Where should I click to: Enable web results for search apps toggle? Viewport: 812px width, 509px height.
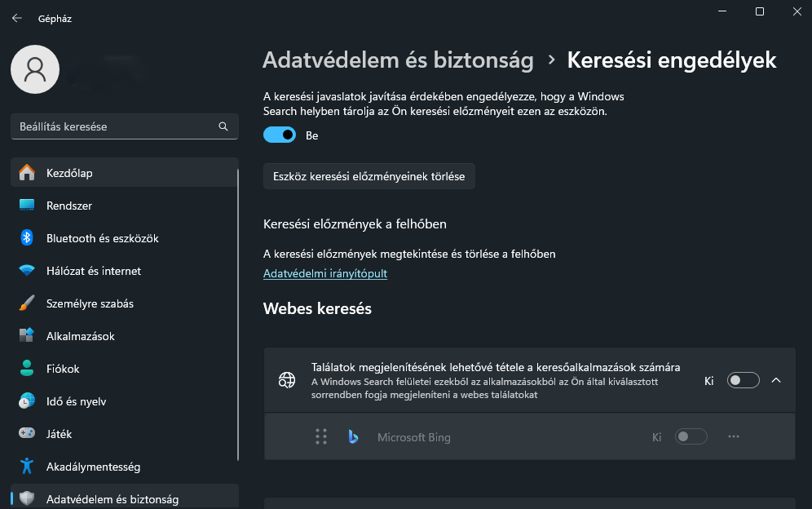744,380
